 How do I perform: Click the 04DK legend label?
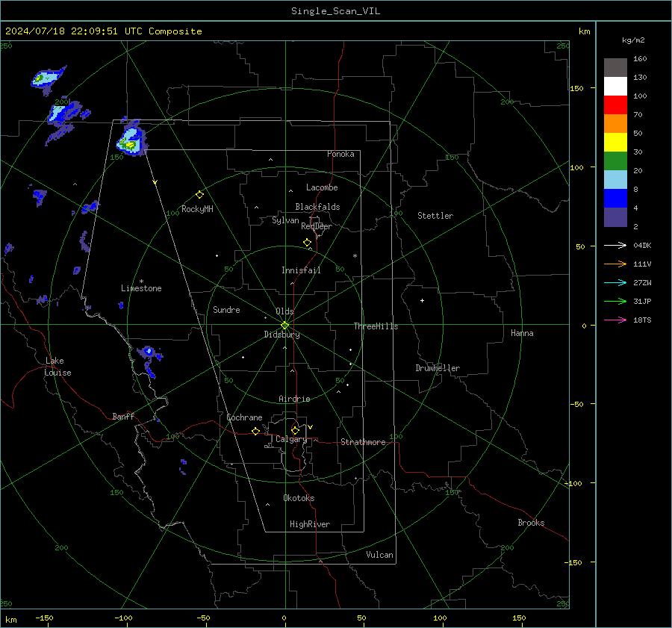tap(642, 245)
